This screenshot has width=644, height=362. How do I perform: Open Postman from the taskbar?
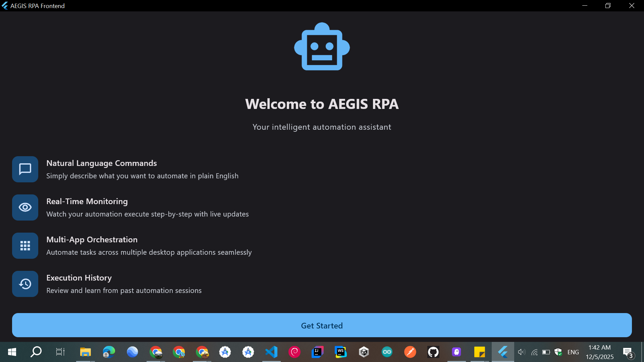point(410,352)
